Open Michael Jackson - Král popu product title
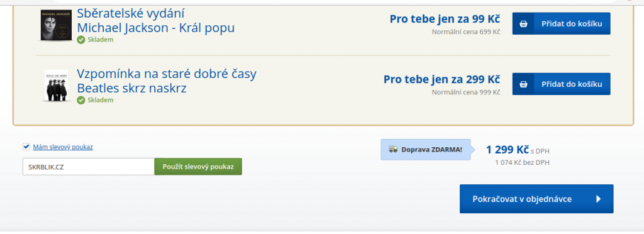Viewport: 644px width, 234px height. 156,28
